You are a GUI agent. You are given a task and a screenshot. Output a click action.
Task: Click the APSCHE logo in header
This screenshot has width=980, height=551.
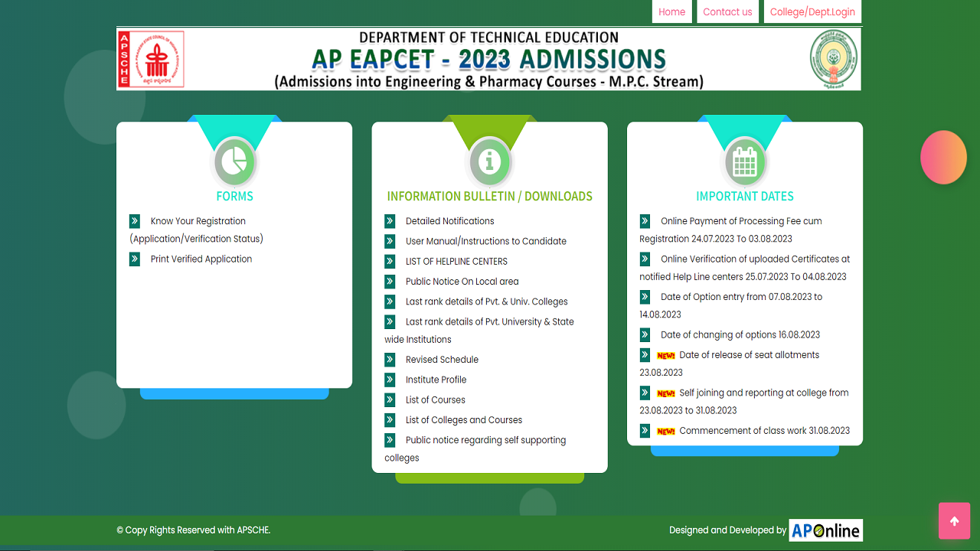click(x=151, y=59)
